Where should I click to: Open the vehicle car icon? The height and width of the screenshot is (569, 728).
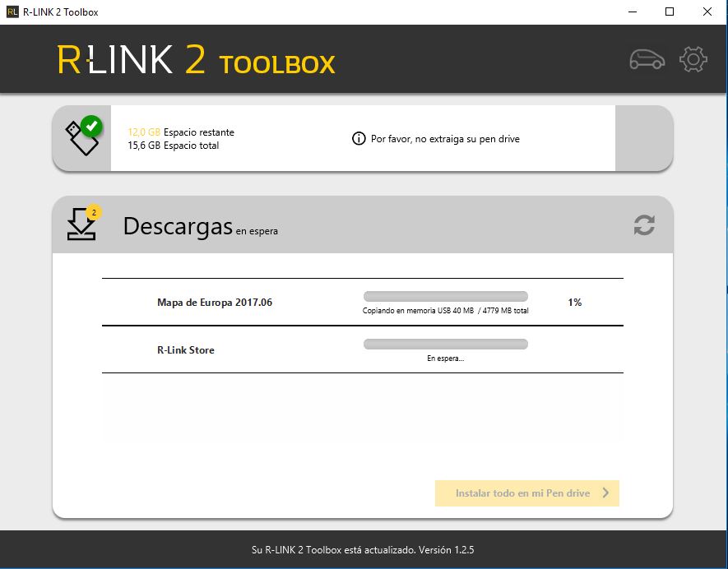647,59
